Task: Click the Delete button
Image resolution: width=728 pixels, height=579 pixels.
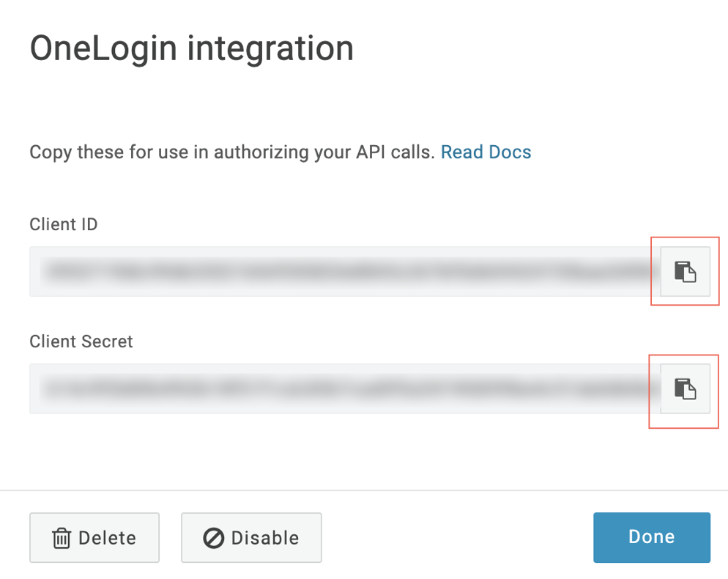Action: (x=94, y=538)
